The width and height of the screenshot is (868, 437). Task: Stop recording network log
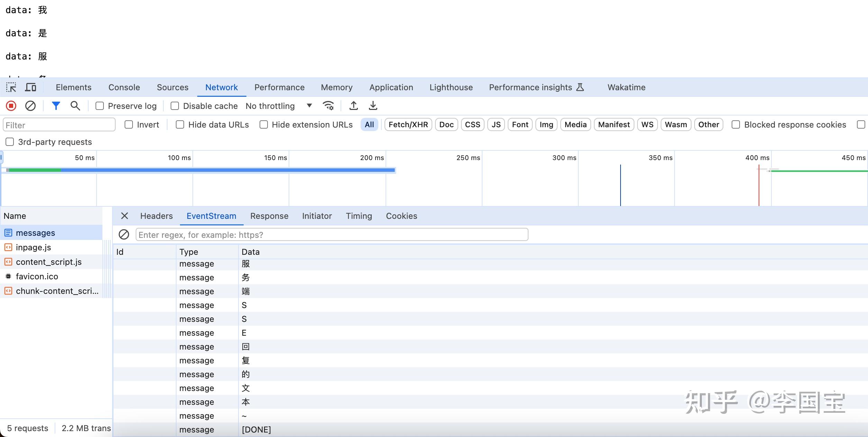(x=11, y=106)
